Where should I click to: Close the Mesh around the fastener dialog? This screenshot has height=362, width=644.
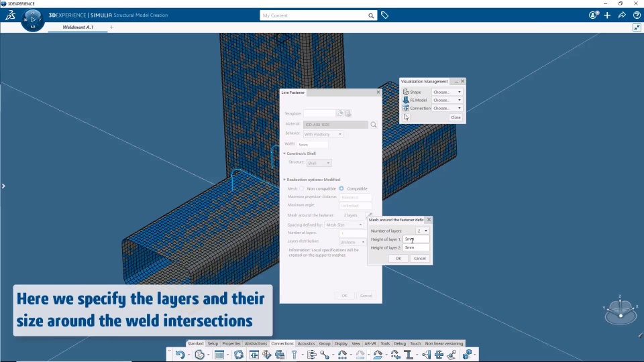coord(429,220)
